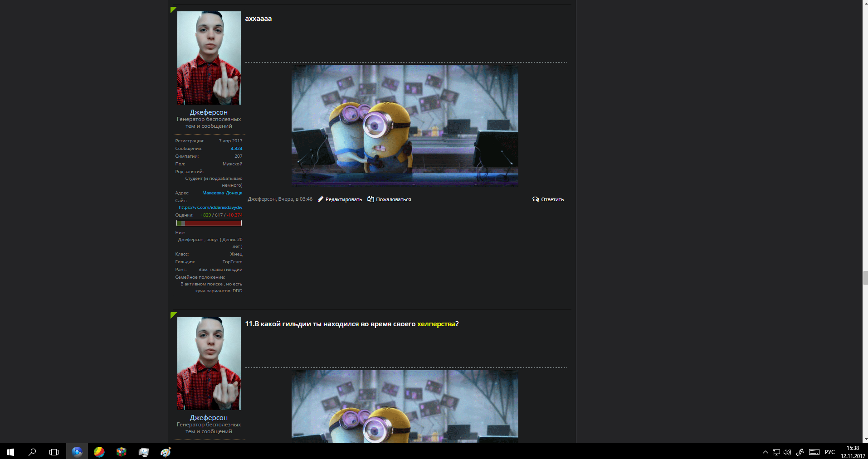Click green corner marker of the first post
This screenshot has height=459, width=868.
pyautogui.click(x=173, y=10)
